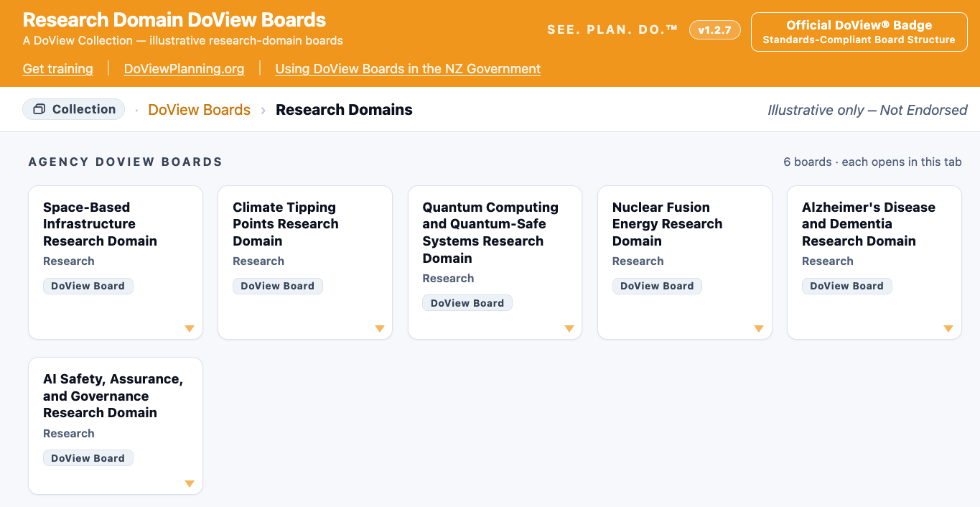Viewport: 980px width, 507px height.
Task: Expand the Quantum Computing card triangle
Action: 569,329
